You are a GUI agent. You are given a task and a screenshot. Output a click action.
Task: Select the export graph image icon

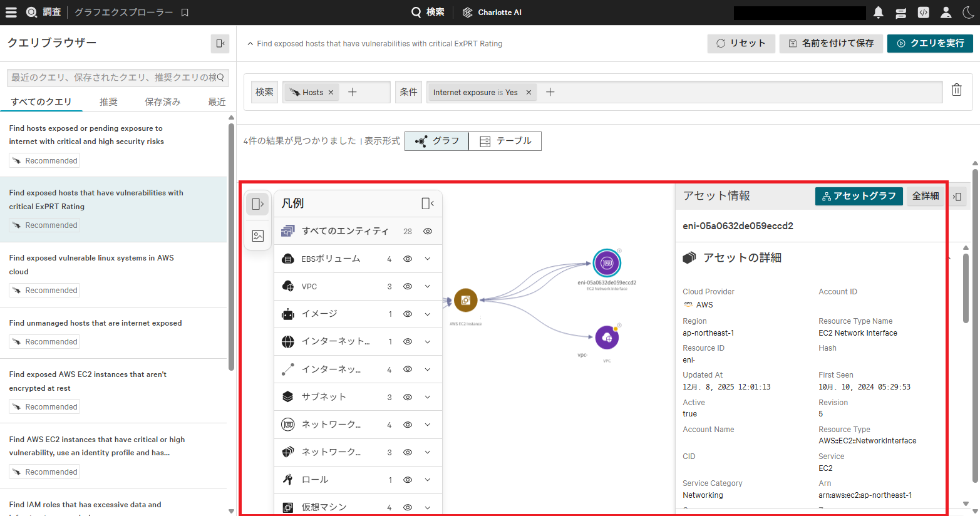click(x=257, y=236)
